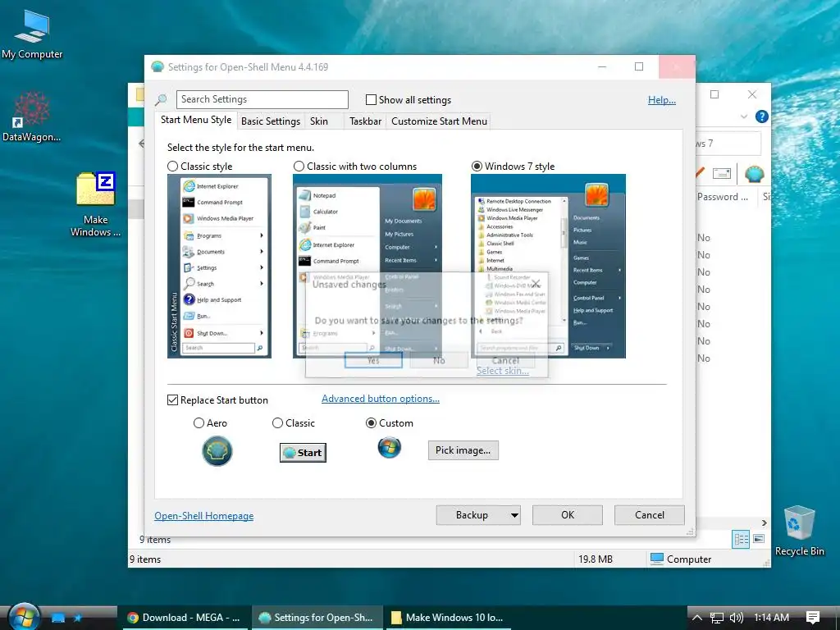Expand the ribbon chevron in archive window
840x630 pixels.
coord(743,116)
